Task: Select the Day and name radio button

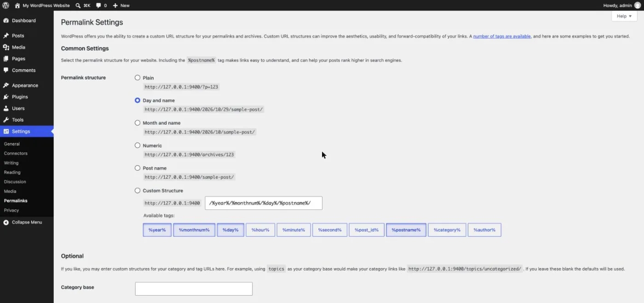Action: pyautogui.click(x=138, y=101)
